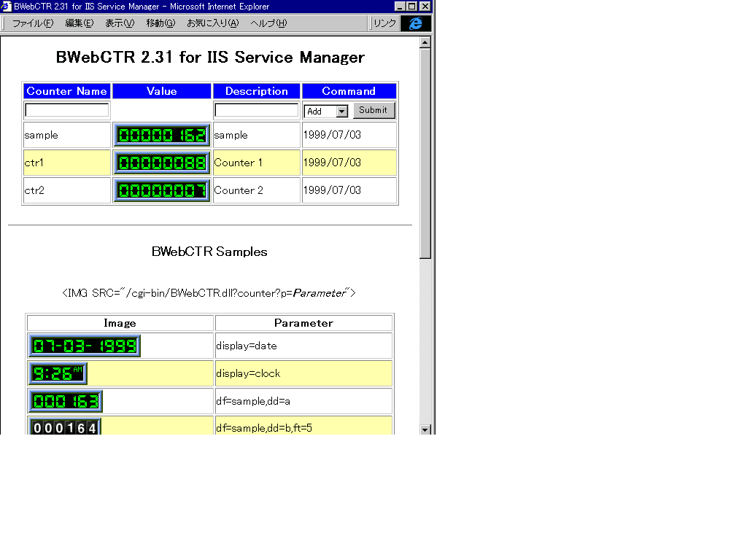Open the ファイル(F) menu

tap(32, 23)
